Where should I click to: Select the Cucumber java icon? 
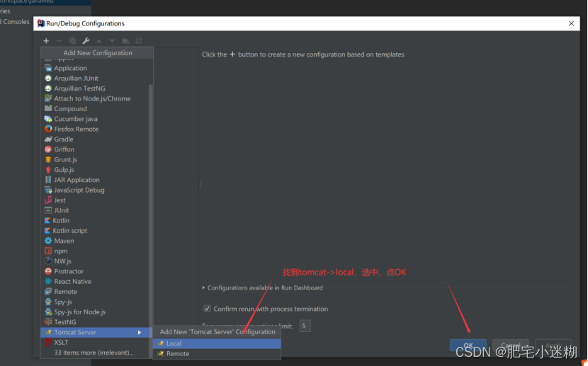[x=48, y=119]
